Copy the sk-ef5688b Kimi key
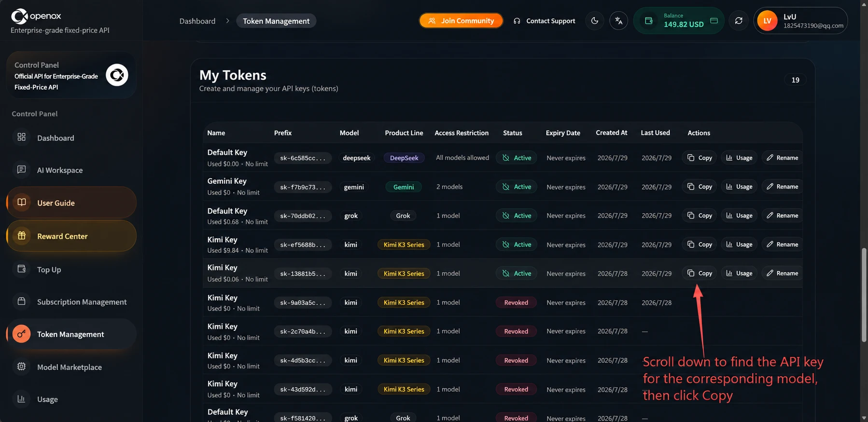This screenshot has height=422, width=868. pos(700,245)
